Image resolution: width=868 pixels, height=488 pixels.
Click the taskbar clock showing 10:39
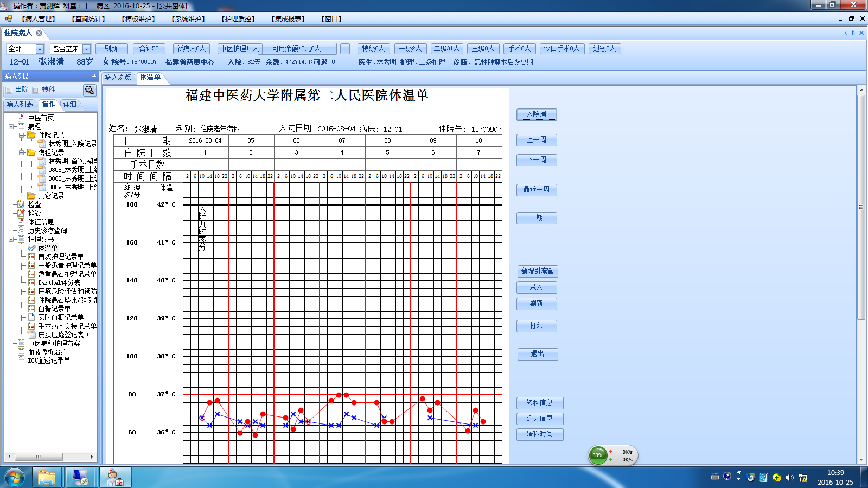(x=835, y=477)
